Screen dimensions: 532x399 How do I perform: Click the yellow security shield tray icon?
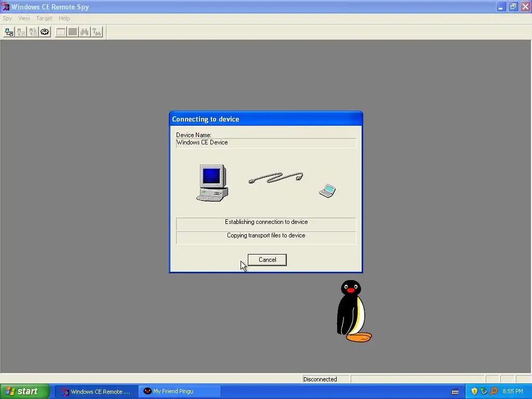point(474,391)
